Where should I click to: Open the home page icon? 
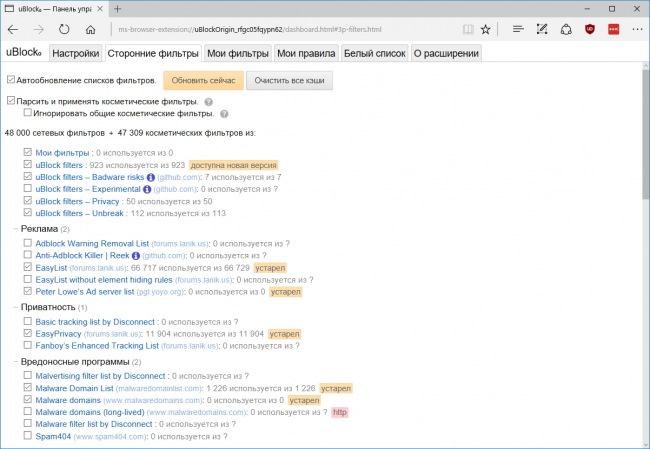click(90, 29)
